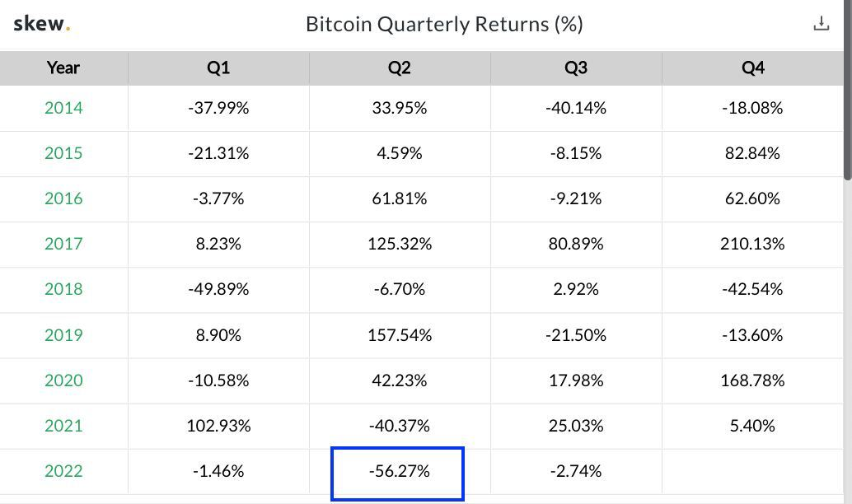Click the vertical scrollbar handle

click(848, 91)
